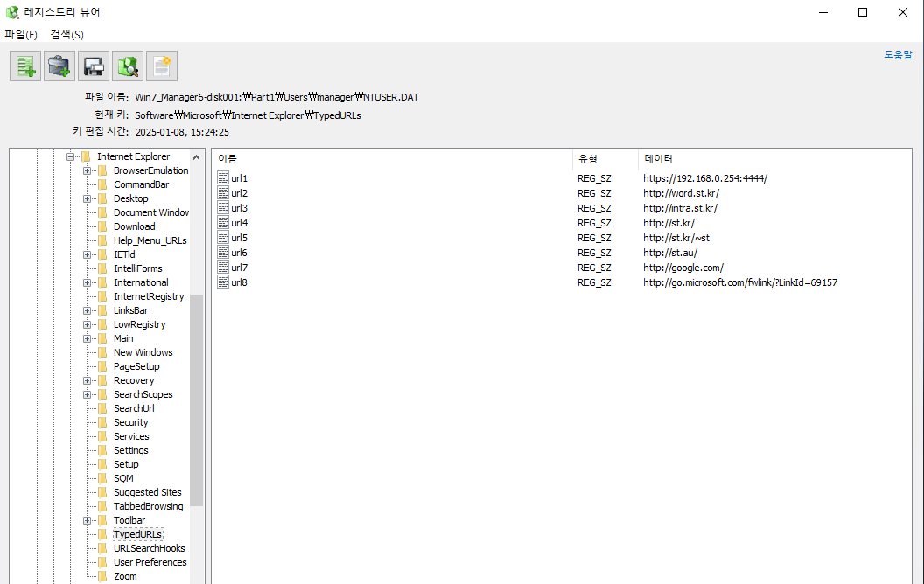The width and height of the screenshot is (924, 584).
Task: Expand the BrowserEmulation node
Action: (x=87, y=170)
